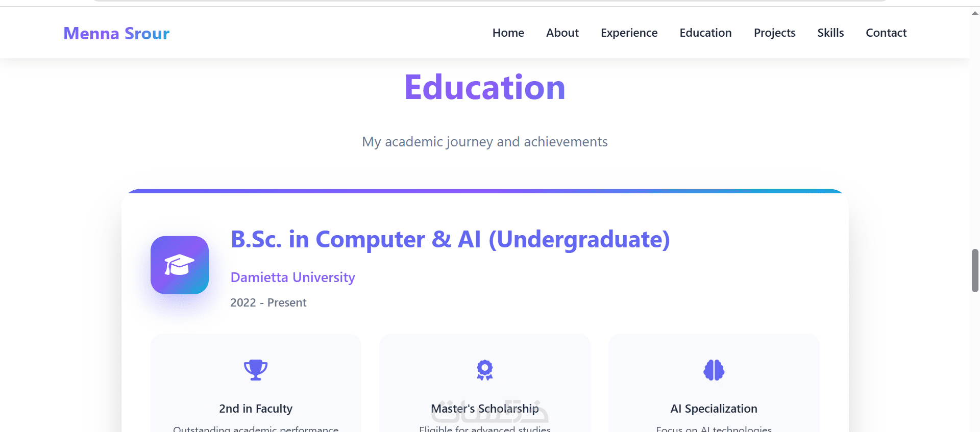Click the scrollbar up arrow
This screenshot has height=432, width=980.
975,13
